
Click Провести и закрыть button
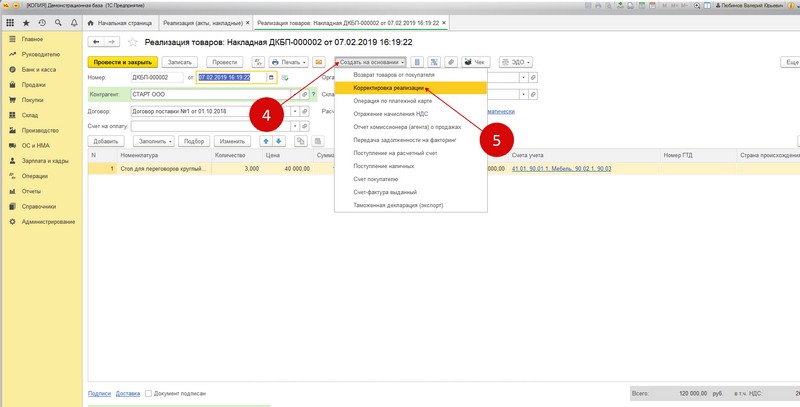click(123, 62)
